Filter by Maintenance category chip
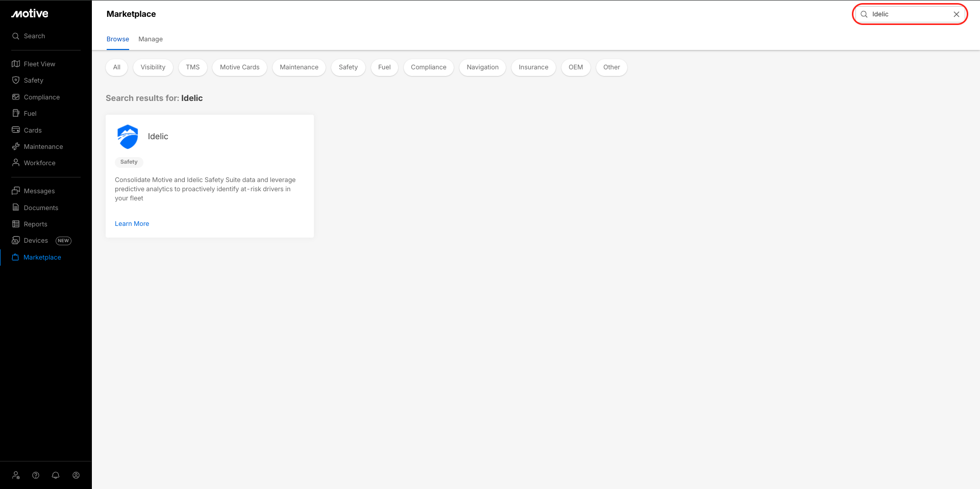This screenshot has width=980, height=489. 299,67
